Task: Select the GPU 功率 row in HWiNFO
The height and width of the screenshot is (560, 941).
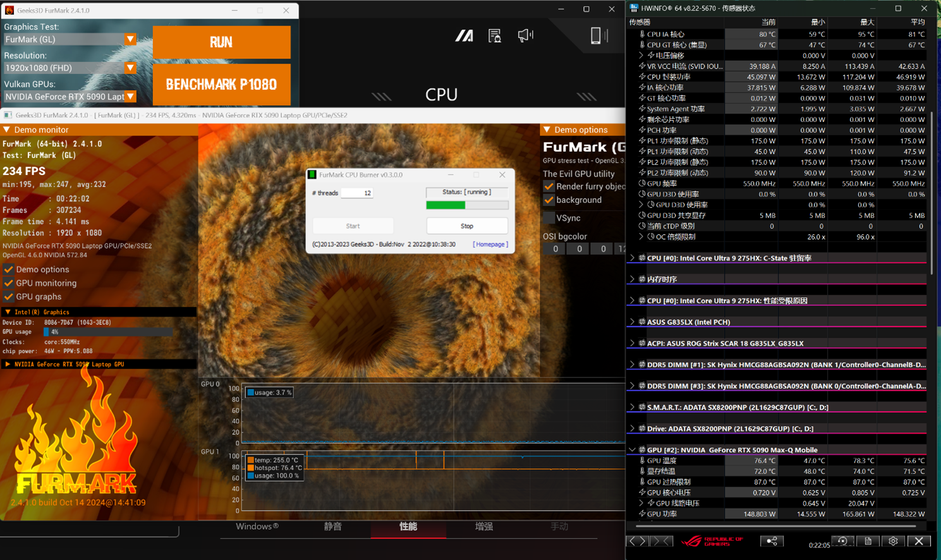Action: click(777, 514)
